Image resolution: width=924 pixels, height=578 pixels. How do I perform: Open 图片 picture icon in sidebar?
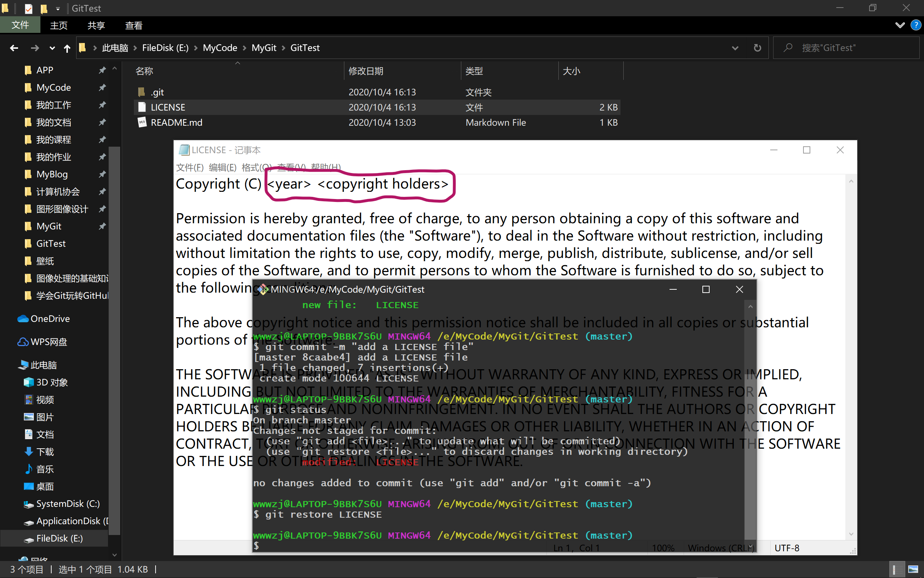pyautogui.click(x=29, y=417)
